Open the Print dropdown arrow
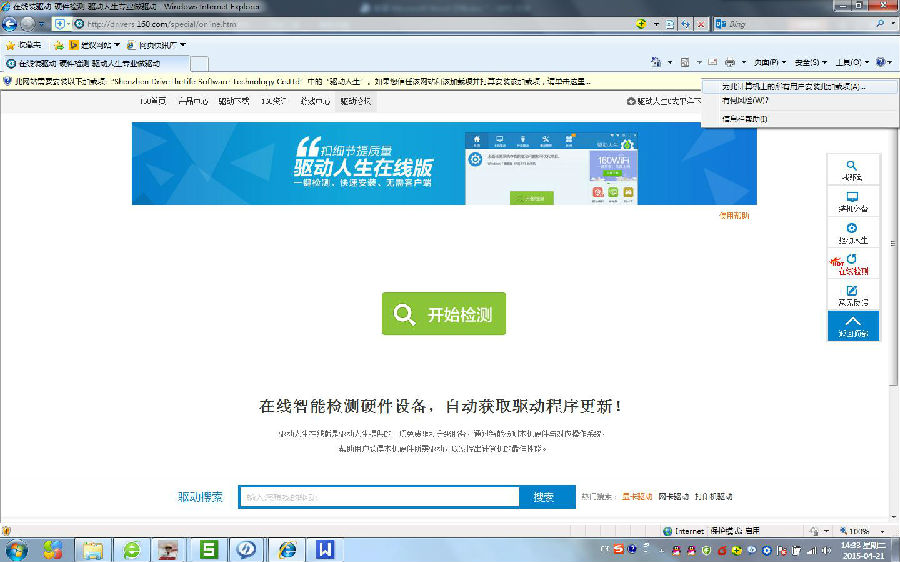The width and height of the screenshot is (900, 562). tap(744, 62)
